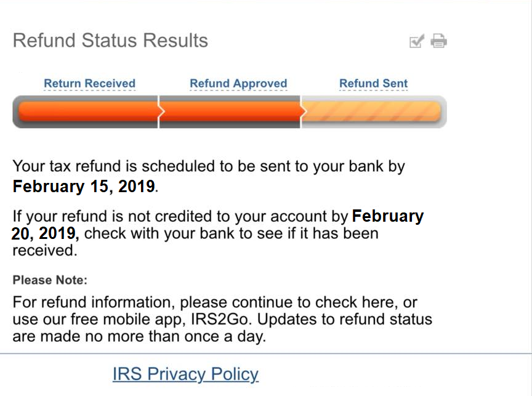This screenshot has width=532, height=396.
Task: Open the Refund Approved stage link
Action: (x=238, y=84)
